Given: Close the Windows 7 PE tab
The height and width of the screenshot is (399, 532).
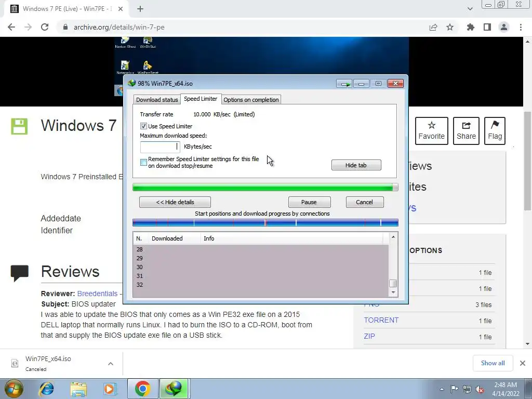Looking at the screenshot, I should [x=121, y=9].
